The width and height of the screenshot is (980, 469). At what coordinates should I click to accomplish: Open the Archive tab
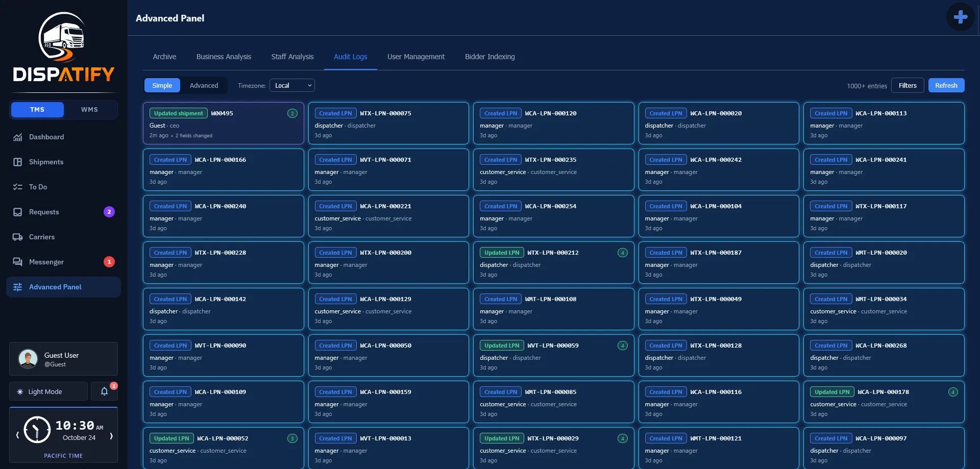[x=164, y=57]
